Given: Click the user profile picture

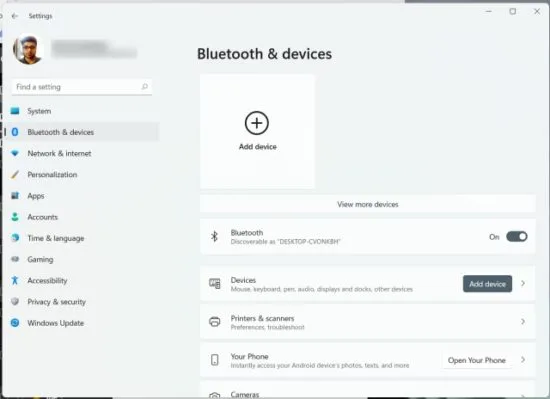Looking at the screenshot, I should (28, 49).
